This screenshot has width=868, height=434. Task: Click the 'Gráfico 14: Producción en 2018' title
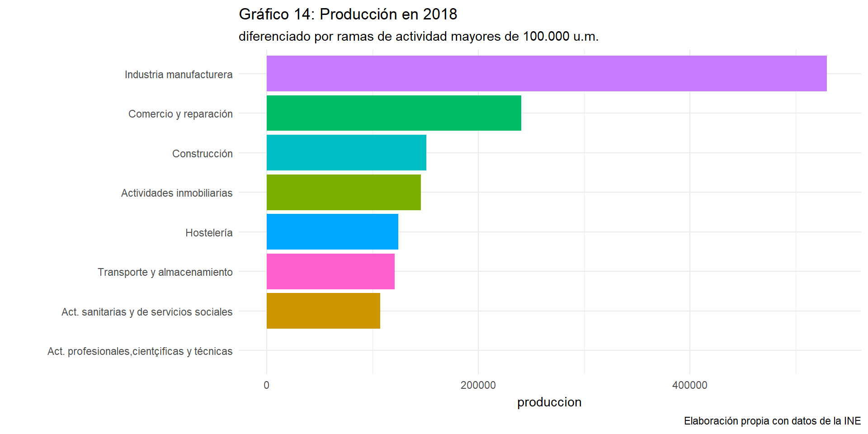click(x=348, y=14)
